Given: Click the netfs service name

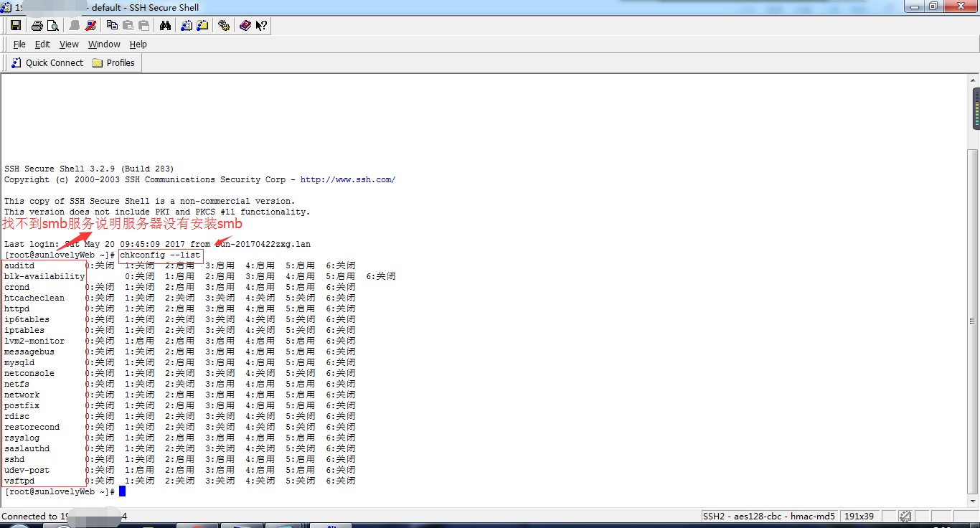Looking at the screenshot, I should [x=17, y=384].
